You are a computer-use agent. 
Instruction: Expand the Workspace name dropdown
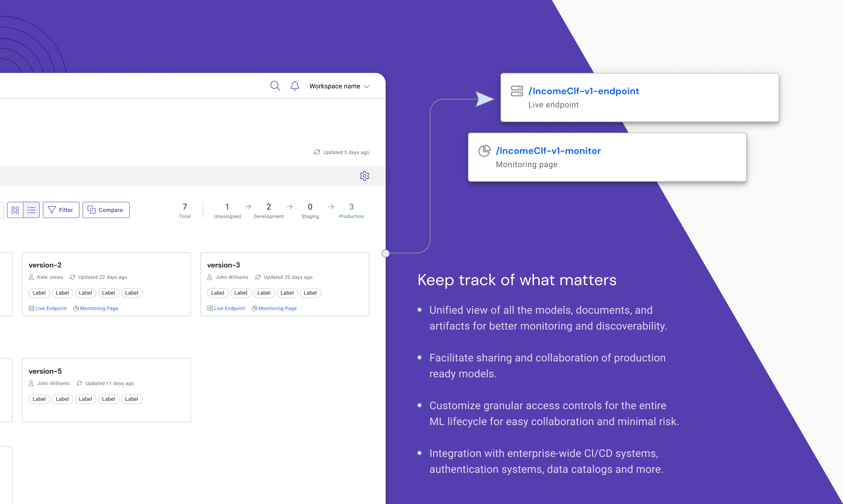click(x=335, y=86)
